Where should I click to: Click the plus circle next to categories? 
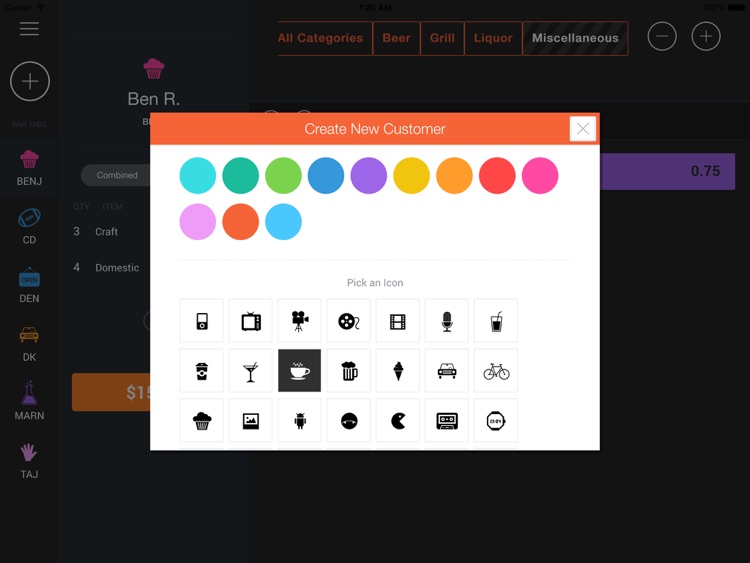click(x=706, y=36)
